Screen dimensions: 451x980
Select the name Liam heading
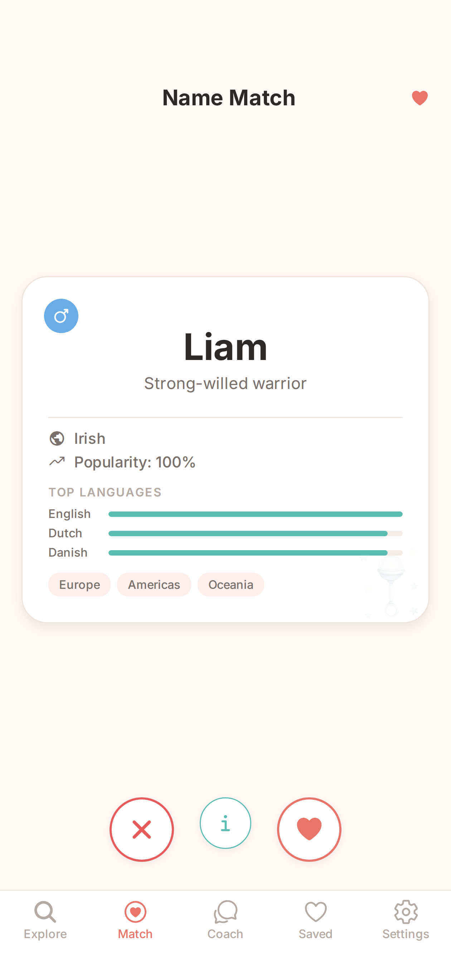pos(225,347)
